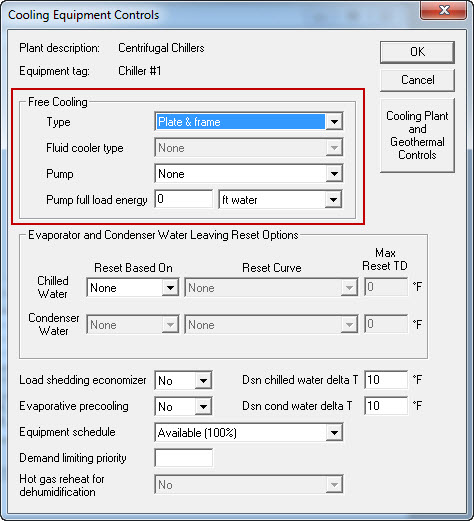The height and width of the screenshot is (521, 474).
Task: Click the Pump full load energy field
Action: pos(184,199)
